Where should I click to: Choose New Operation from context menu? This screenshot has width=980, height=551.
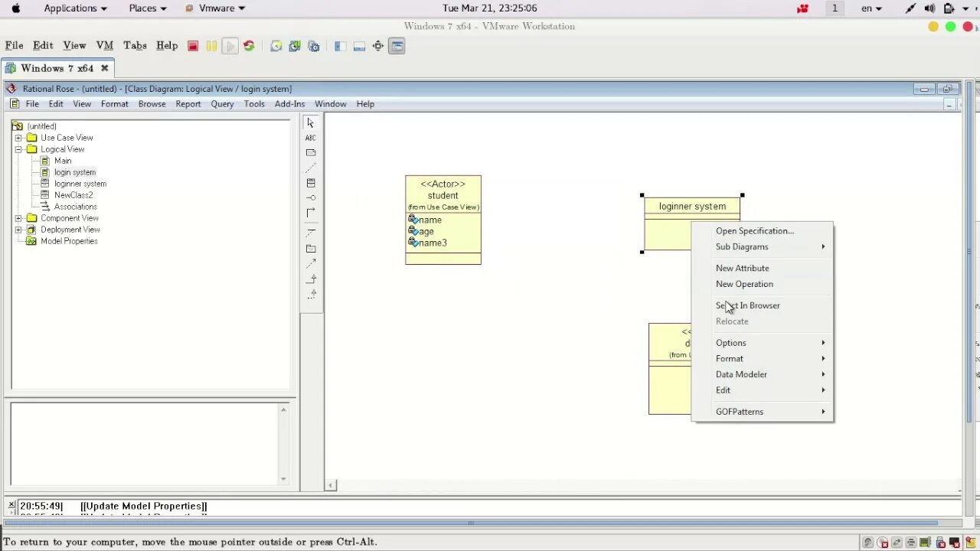click(x=763, y=284)
